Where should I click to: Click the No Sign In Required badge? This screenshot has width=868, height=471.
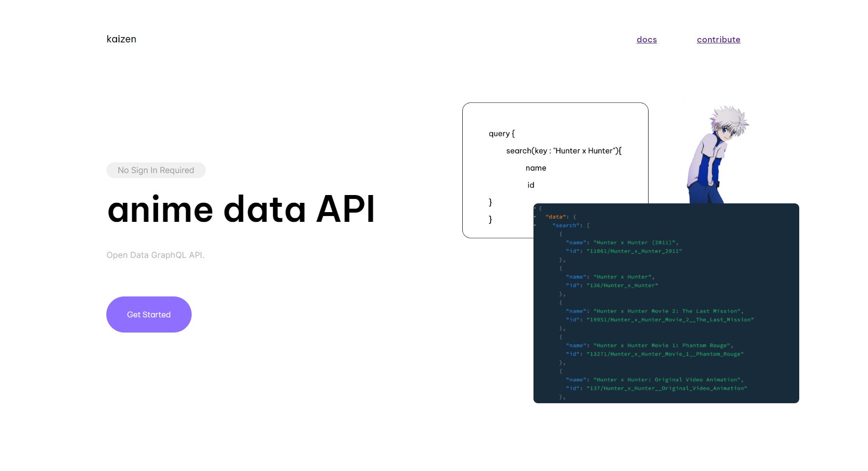[x=156, y=170]
